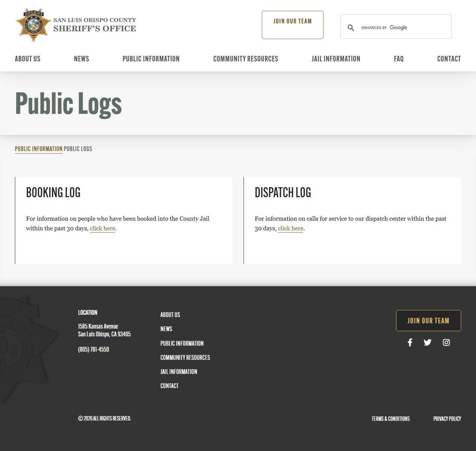Open Terms & Conditions link
The height and width of the screenshot is (451, 476).
click(390, 419)
